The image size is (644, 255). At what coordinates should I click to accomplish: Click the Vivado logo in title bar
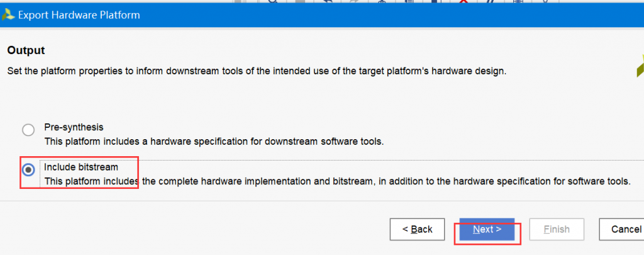coord(8,15)
